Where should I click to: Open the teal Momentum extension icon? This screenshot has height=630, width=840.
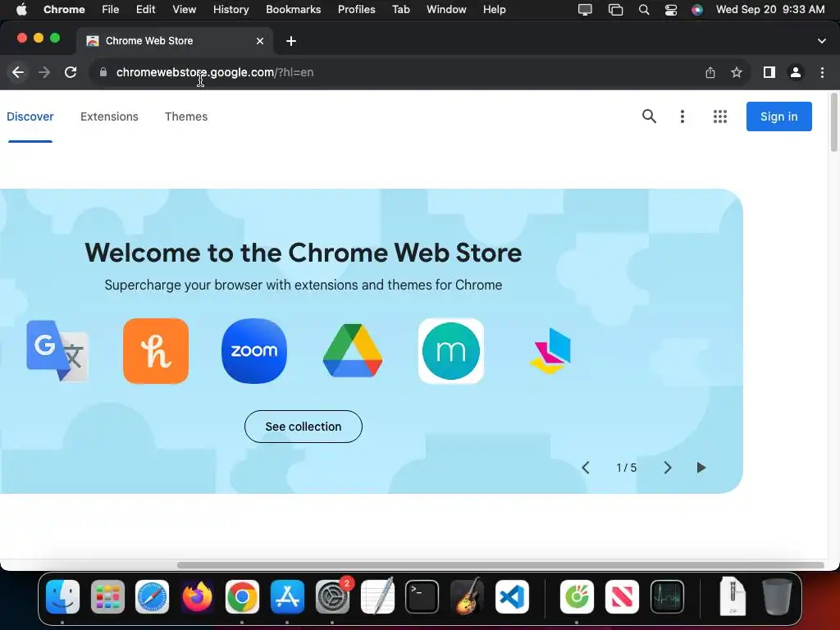451,351
